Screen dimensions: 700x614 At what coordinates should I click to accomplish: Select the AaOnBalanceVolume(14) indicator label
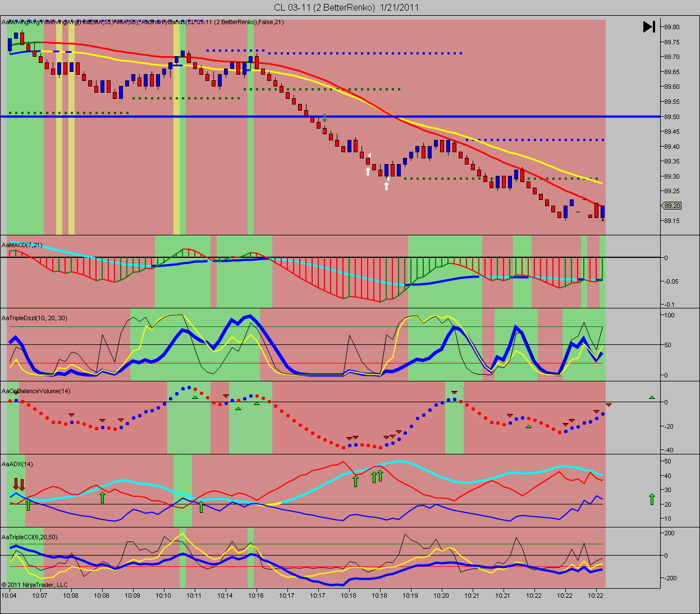[36, 391]
